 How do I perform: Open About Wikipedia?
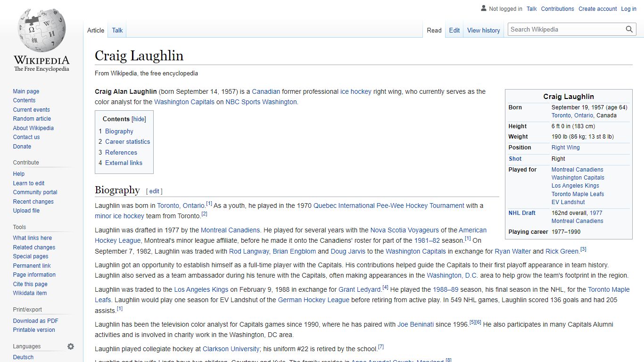(33, 128)
